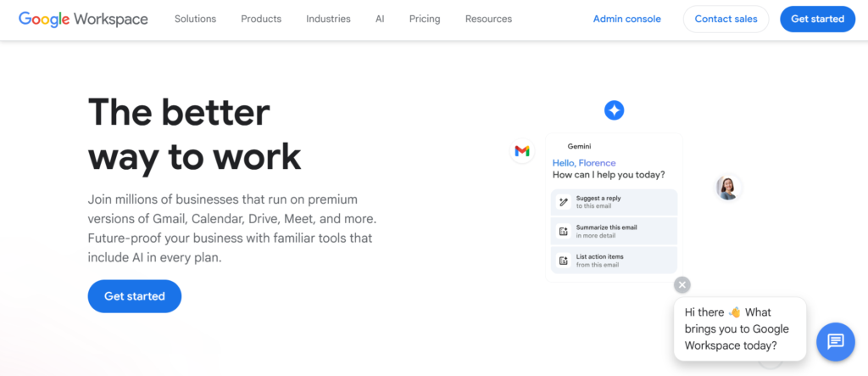Dismiss the chat greeting popup
The height and width of the screenshot is (376, 868).
click(682, 285)
